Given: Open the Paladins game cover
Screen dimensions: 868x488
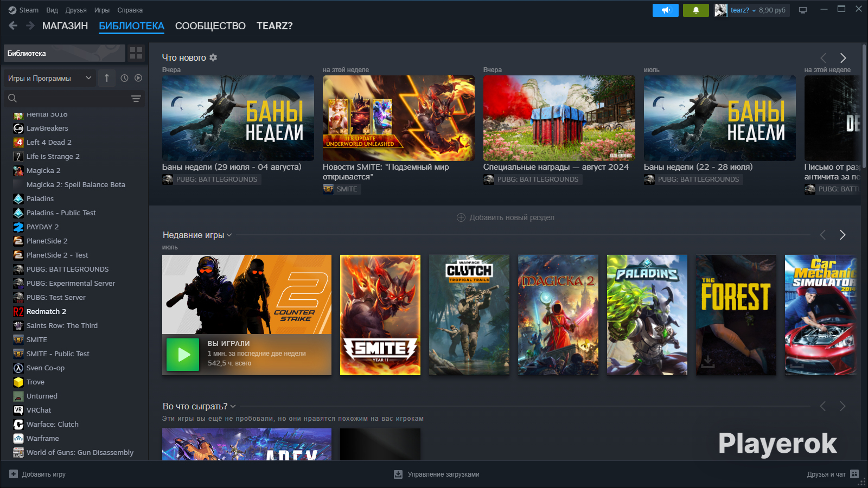Looking at the screenshot, I should [647, 315].
